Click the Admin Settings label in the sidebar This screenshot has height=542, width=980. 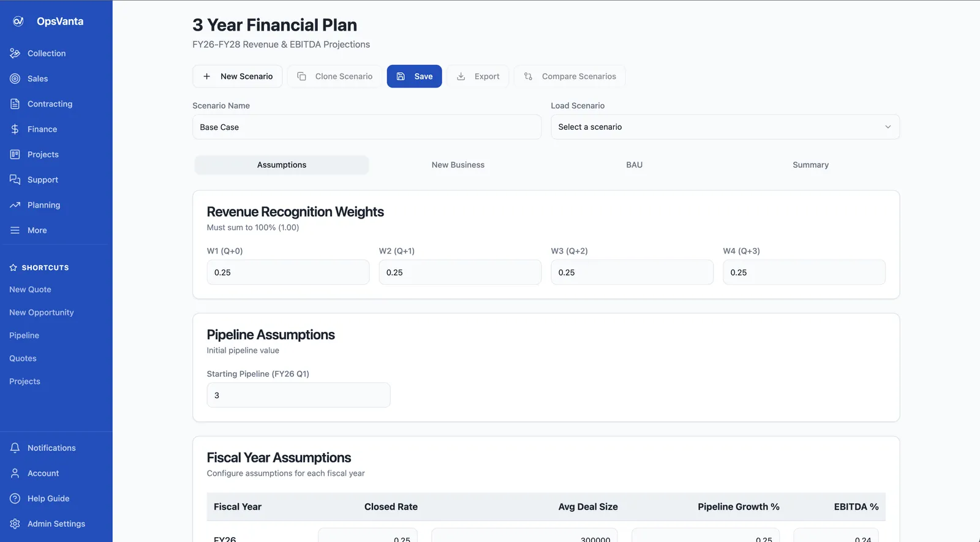click(56, 524)
